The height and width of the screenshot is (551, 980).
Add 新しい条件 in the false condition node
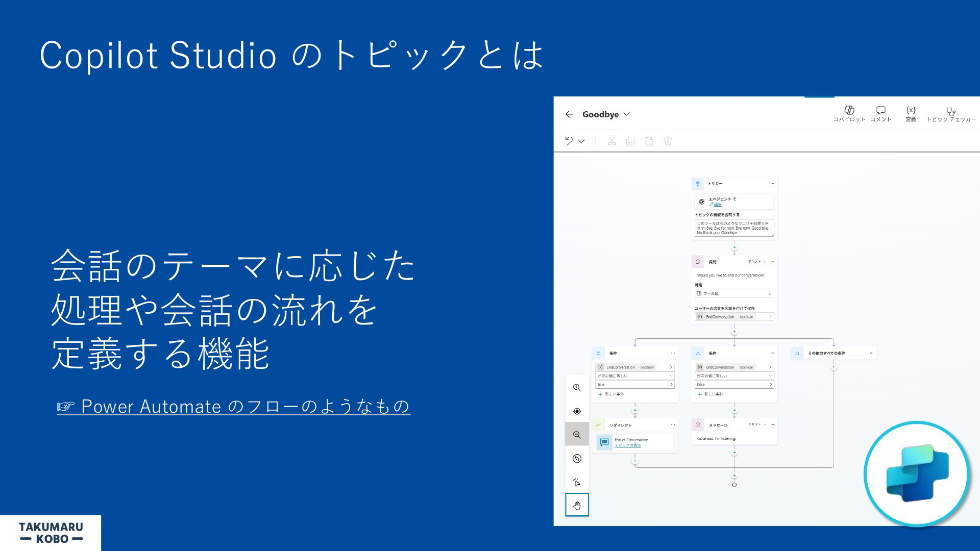pyautogui.click(x=710, y=394)
